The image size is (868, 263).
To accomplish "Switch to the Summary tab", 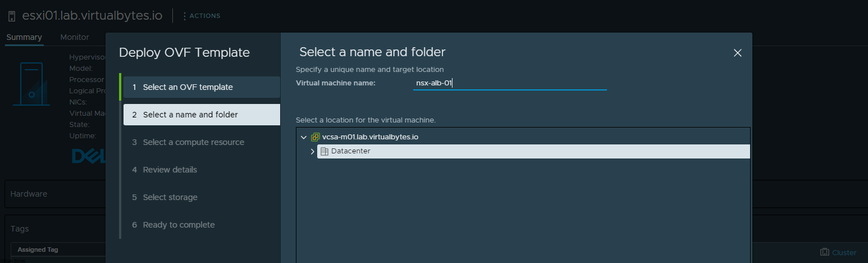I will tap(24, 37).
